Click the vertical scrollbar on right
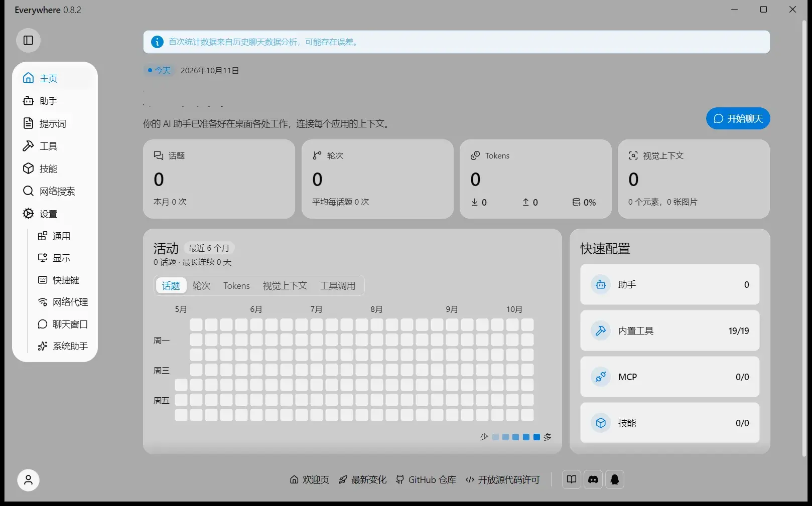812x506 pixels. (x=804, y=238)
